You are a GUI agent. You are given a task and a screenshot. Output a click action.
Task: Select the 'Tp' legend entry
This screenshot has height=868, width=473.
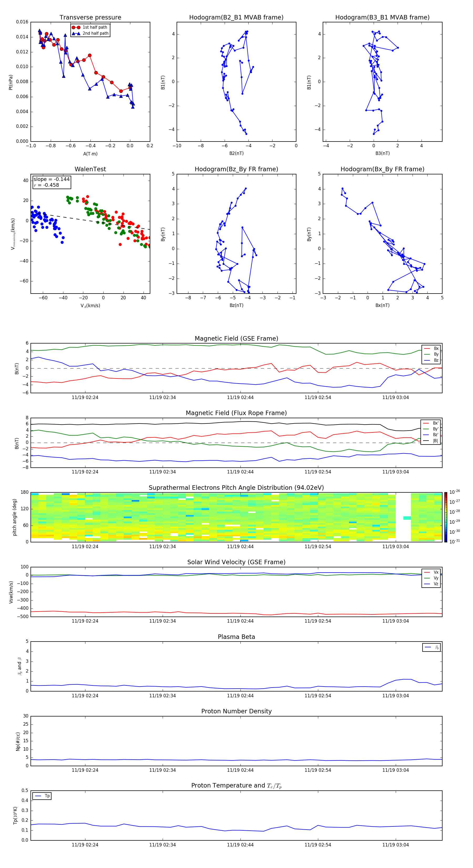pyautogui.click(x=42, y=796)
